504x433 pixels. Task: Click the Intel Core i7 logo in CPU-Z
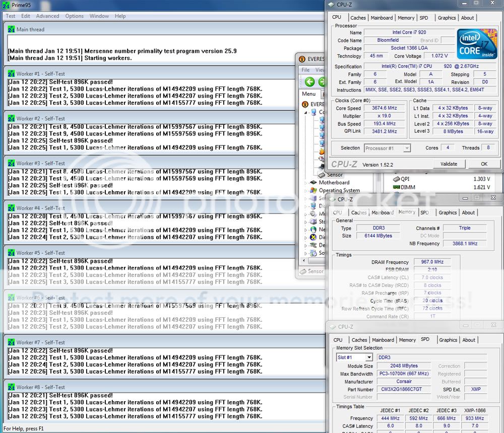coord(477,44)
